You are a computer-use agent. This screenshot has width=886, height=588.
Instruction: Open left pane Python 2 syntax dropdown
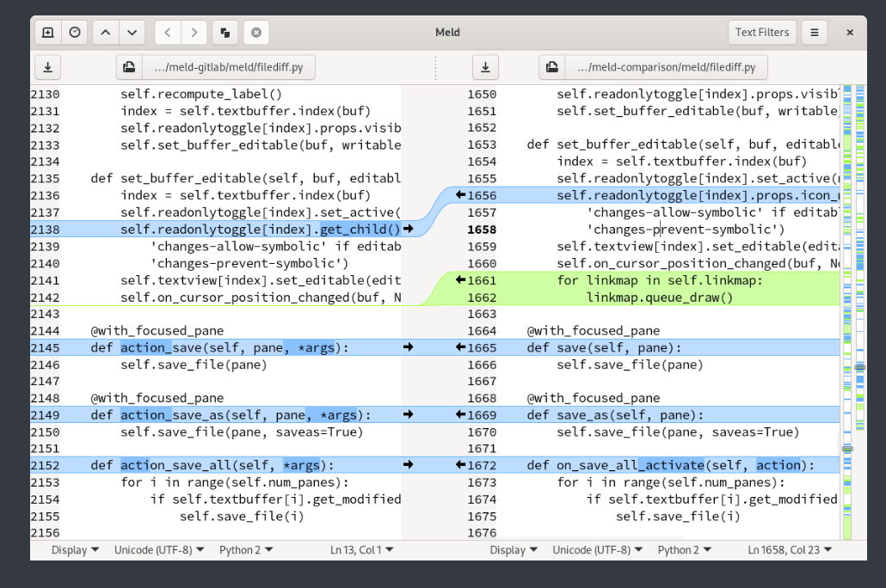point(246,549)
